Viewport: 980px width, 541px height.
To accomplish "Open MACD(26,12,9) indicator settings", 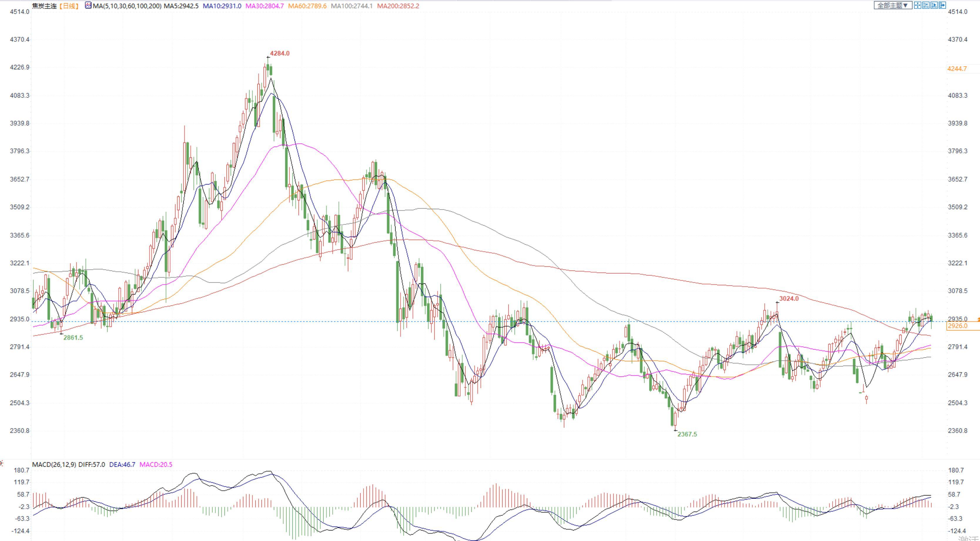I will [x=54, y=465].
